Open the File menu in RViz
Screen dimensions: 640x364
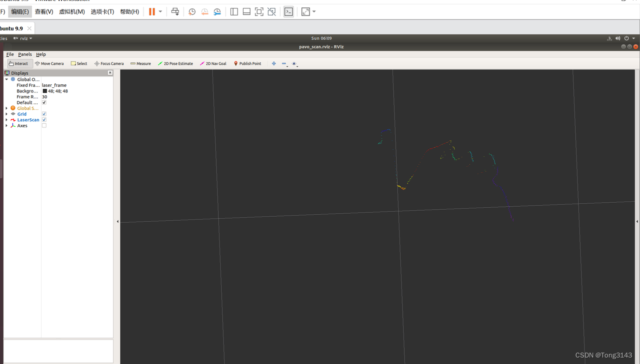coord(10,54)
